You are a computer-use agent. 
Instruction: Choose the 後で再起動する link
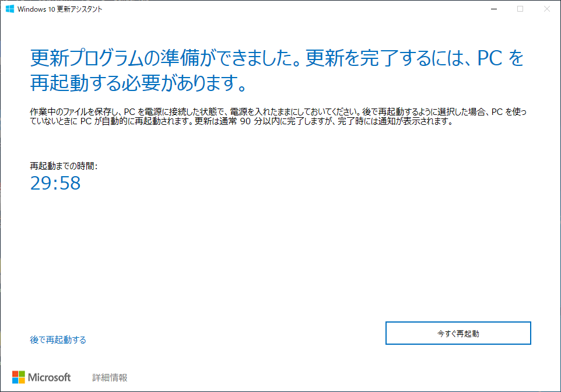(x=58, y=339)
